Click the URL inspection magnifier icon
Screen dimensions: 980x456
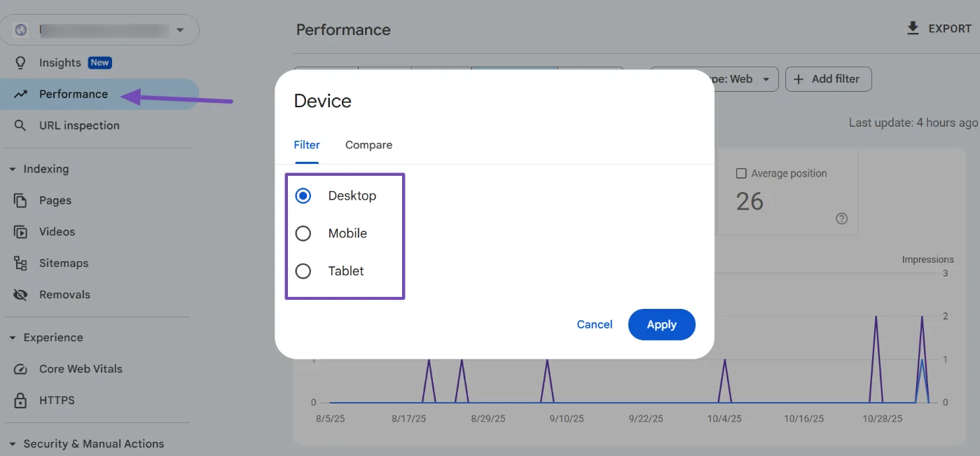tap(20, 126)
